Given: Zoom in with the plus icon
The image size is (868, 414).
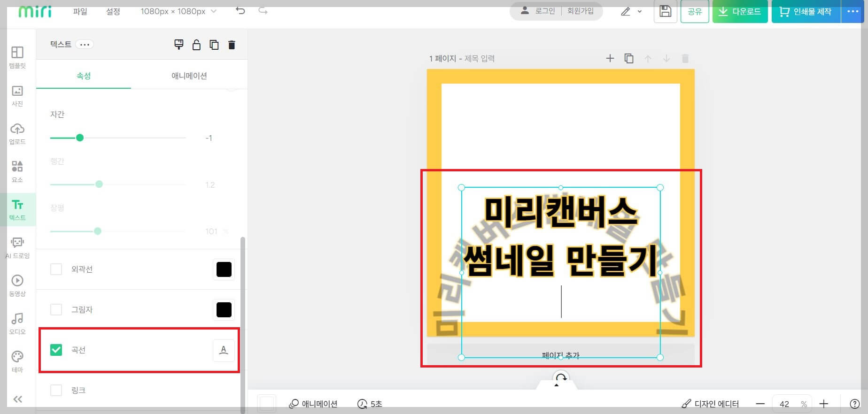Looking at the screenshot, I should [x=823, y=404].
